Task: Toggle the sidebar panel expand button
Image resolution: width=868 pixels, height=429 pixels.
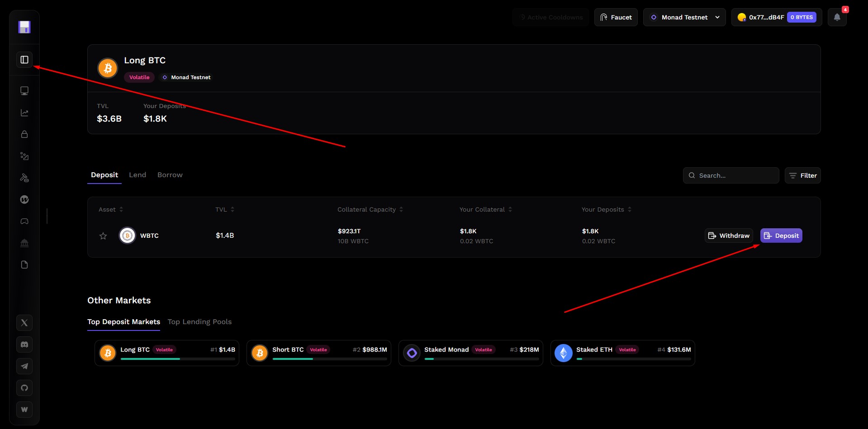Action: pyautogui.click(x=24, y=60)
